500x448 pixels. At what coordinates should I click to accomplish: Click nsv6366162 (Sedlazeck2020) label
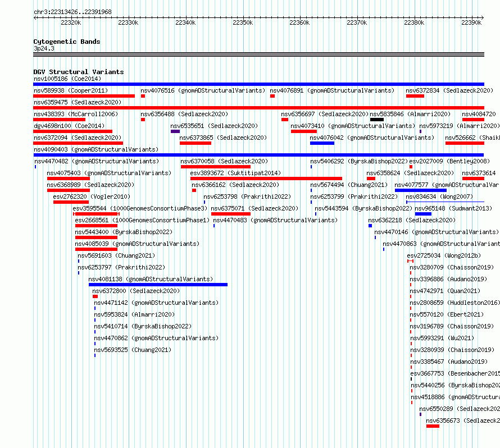point(235,185)
